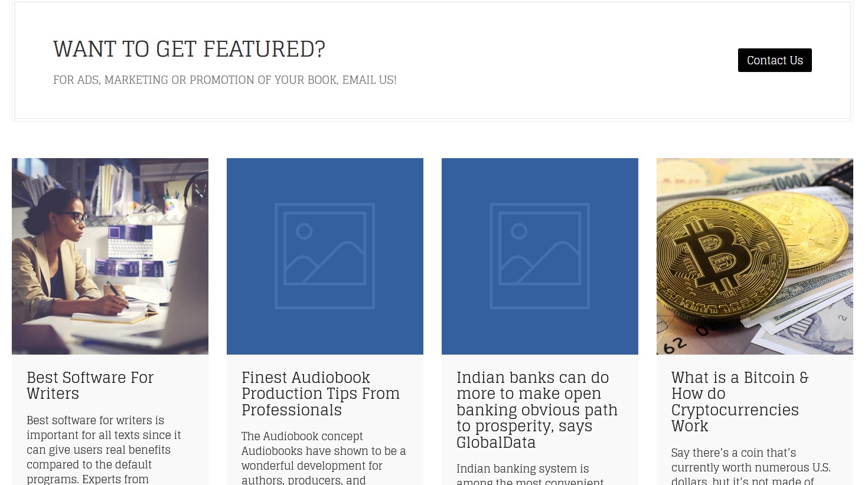Click the woman's glasses in the writer photo

[75, 217]
